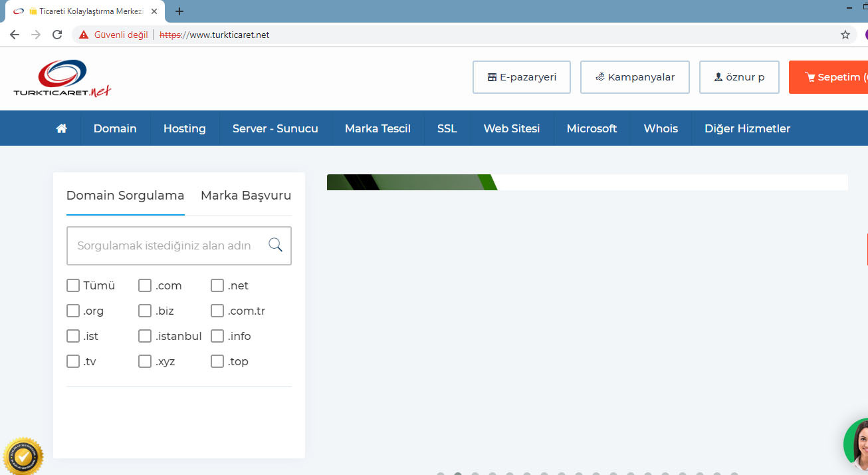Viewport: 868px width, 475px height.
Task: Open the live support chat avatar
Action: (856, 446)
